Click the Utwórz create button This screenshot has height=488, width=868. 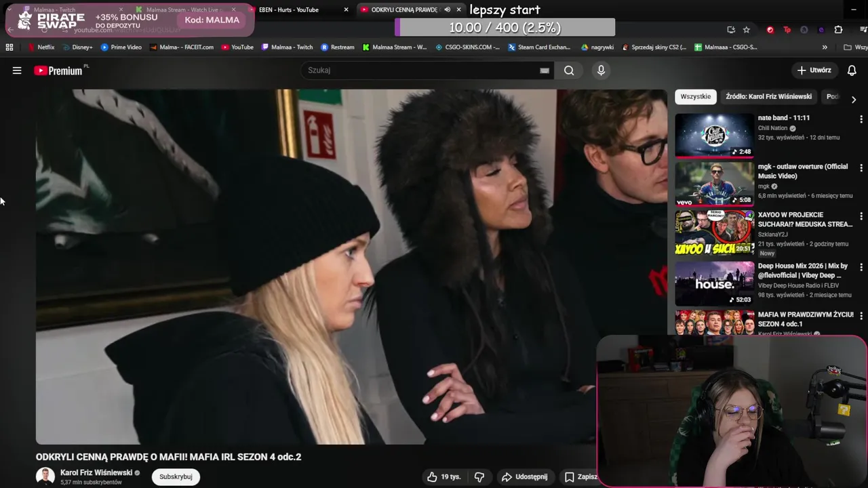point(814,70)
